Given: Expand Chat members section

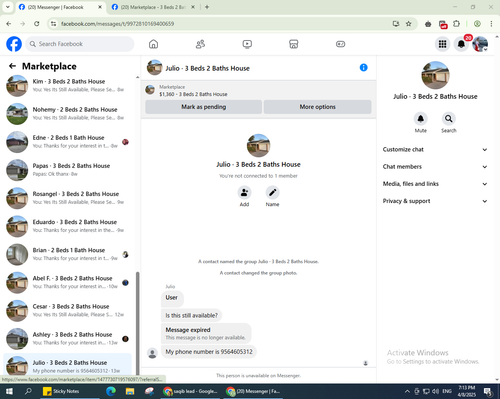Looking at the screenshot, I should (435, 167).
